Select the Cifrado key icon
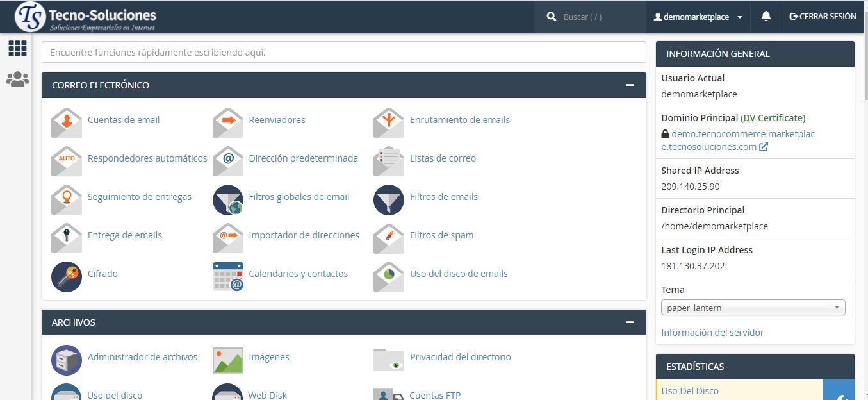Viewport: 868px width, 400px height. click(x=67, y=276)
